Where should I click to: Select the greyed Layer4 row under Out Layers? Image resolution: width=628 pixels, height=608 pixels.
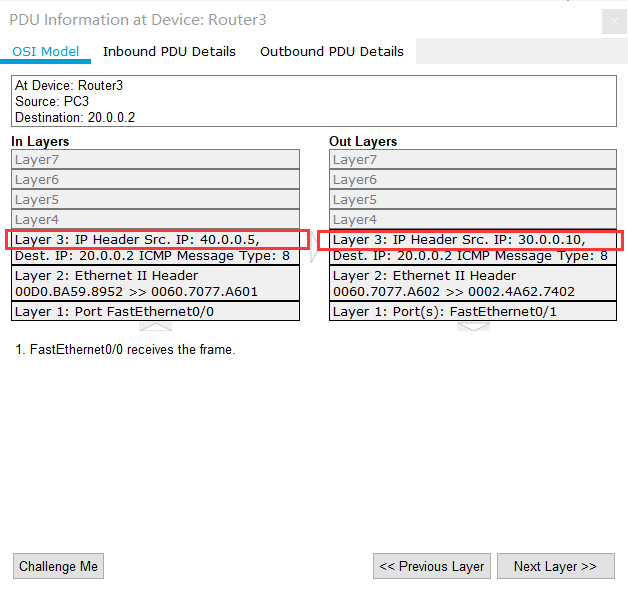pos(473,219)
